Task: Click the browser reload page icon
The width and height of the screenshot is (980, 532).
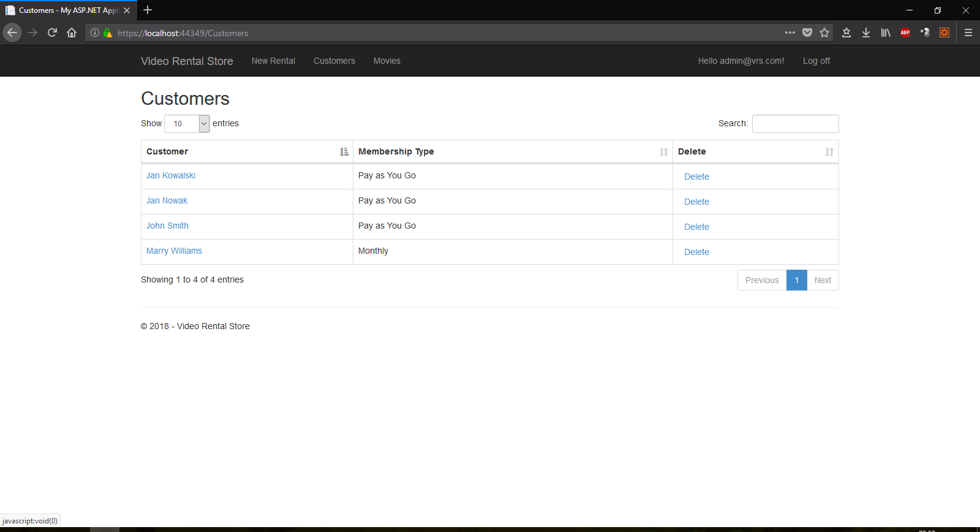Action: tap(52, 32)
